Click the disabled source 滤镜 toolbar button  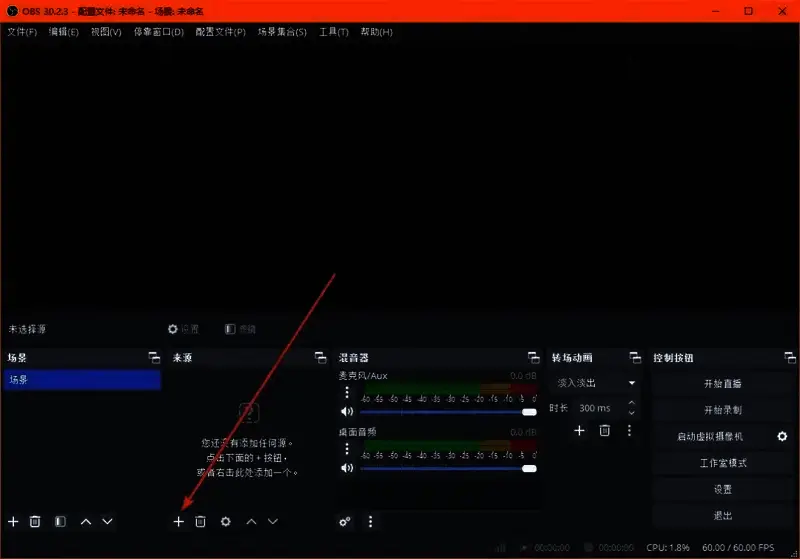click(x=240, y=329)
